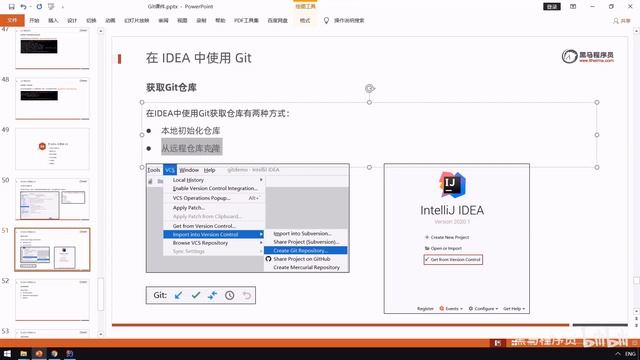Switch to the 动画 (Animations) ribbon tab
The width and height of the screenshot is (640, 360).
click(110, 20)
